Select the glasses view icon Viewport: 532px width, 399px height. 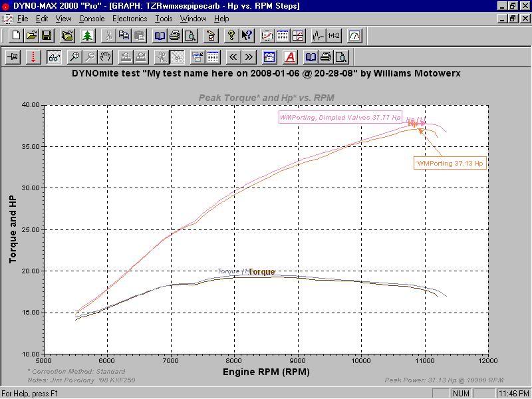click(x=54, y=57)
